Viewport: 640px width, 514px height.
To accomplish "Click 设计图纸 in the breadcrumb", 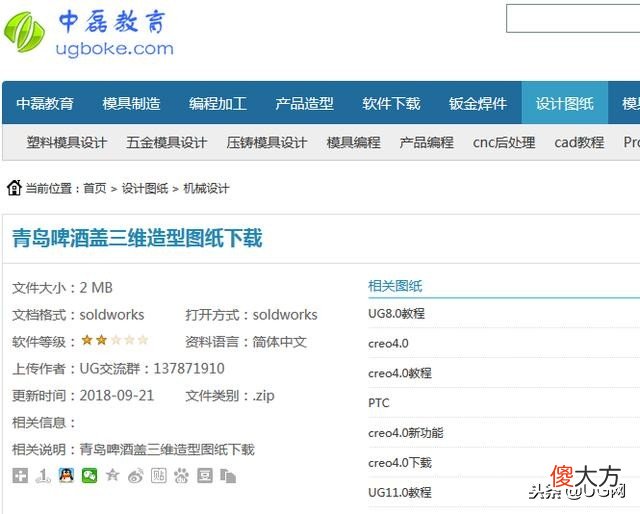I will tap(145, 188).
